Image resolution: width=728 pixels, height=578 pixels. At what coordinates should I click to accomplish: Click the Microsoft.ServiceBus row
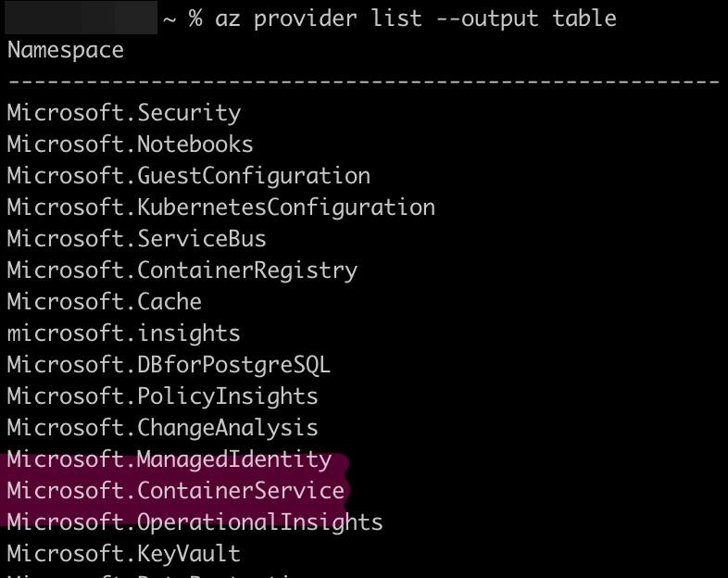[x=136, y=239]
